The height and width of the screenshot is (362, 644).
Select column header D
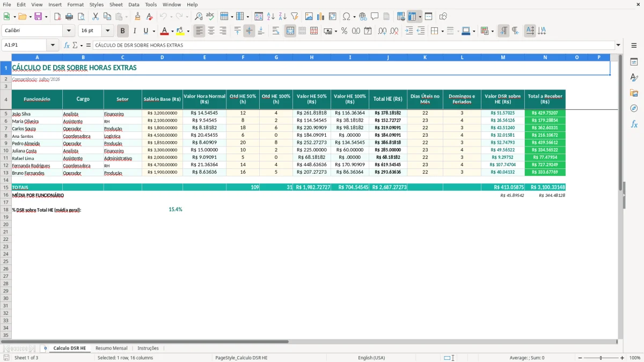(162, 57)
